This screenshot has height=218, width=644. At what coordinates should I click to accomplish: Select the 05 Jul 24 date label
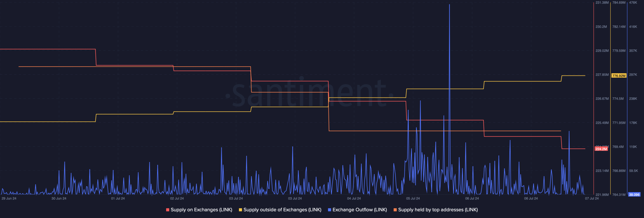coord(413,198)
